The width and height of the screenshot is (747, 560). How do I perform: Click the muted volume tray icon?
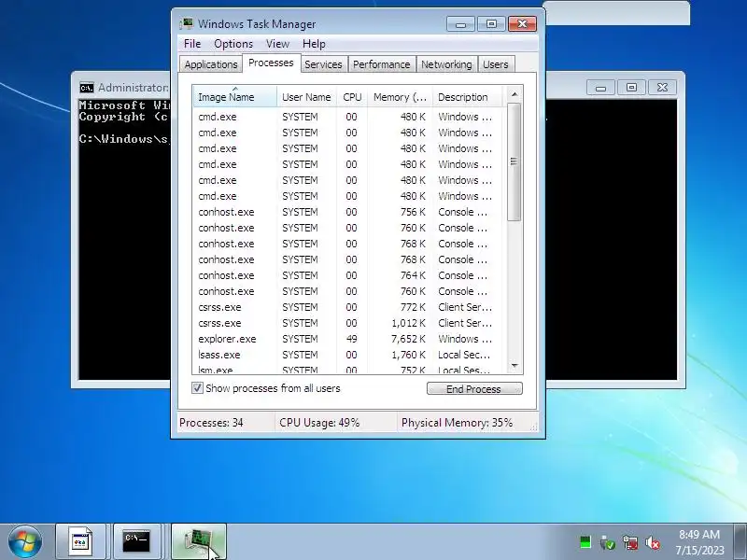tap(652, 542)
